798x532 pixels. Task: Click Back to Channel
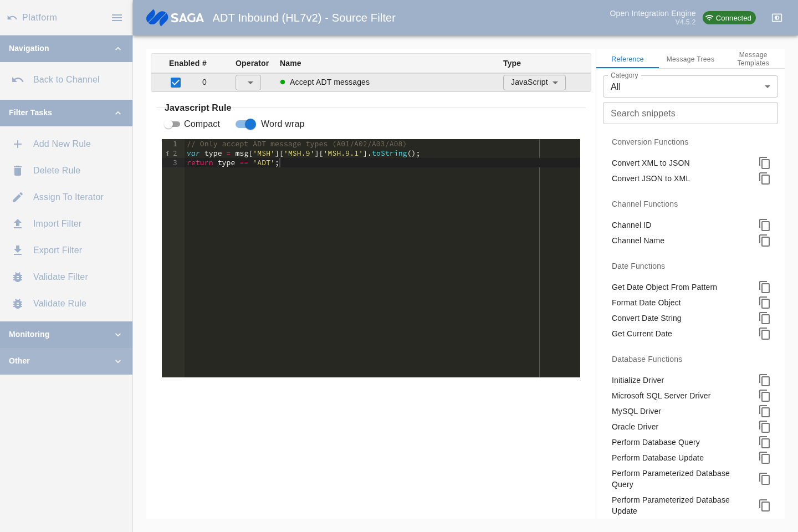66,80
